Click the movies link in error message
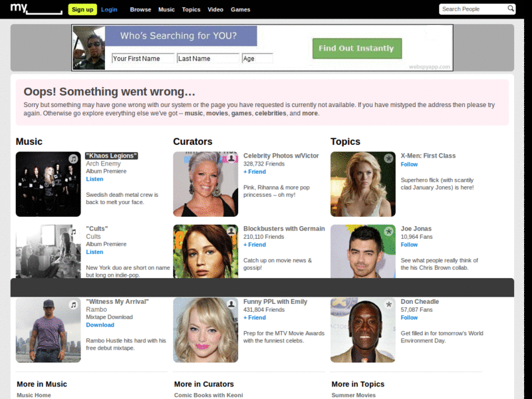Viewport: 532px width, 399px height. [x=217, y=113]
